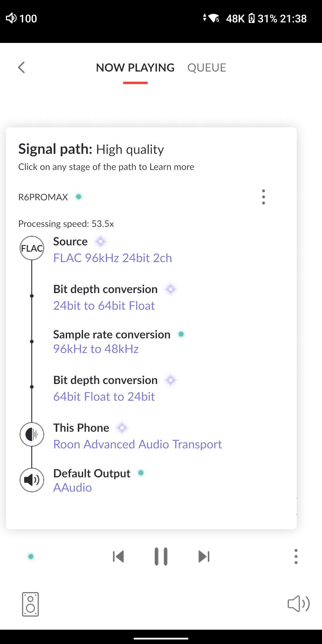Screen dimensions: 322x644
Task: Click the AAudio output link
Action: pos(72,488)
